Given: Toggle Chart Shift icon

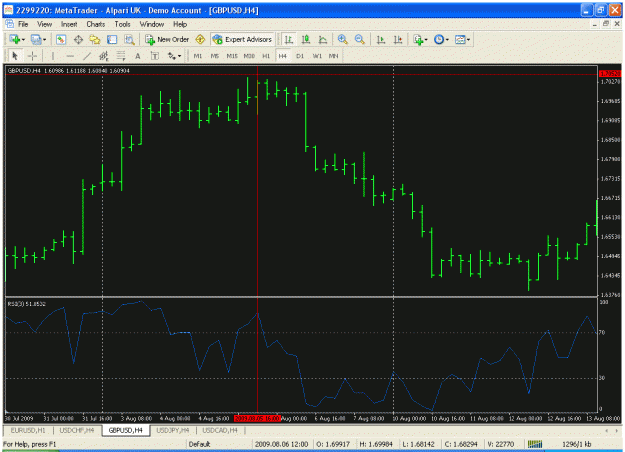Looking at the screenshot, I should click(x=398, y=39).
